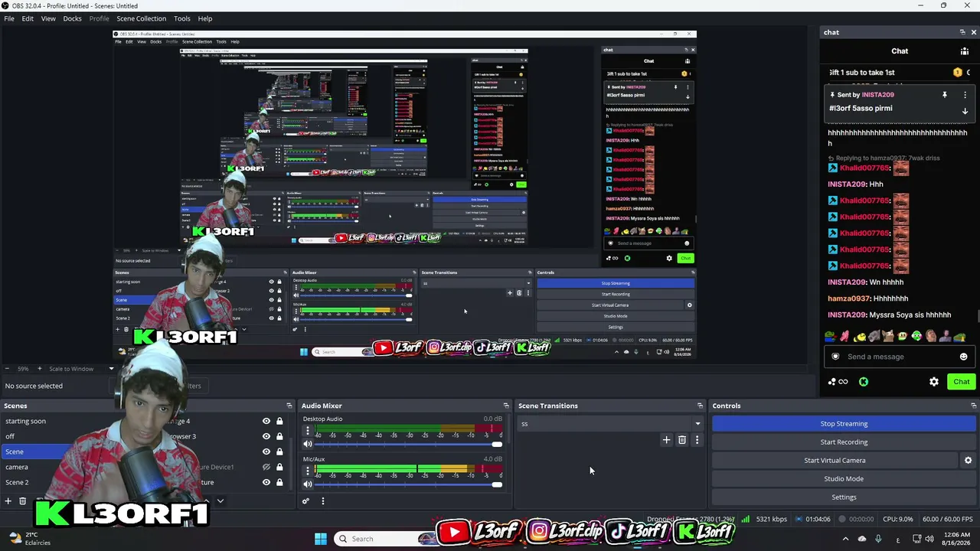980x551 pixels.
Task: Open channel points icon below chat
Action: point(838,382)
